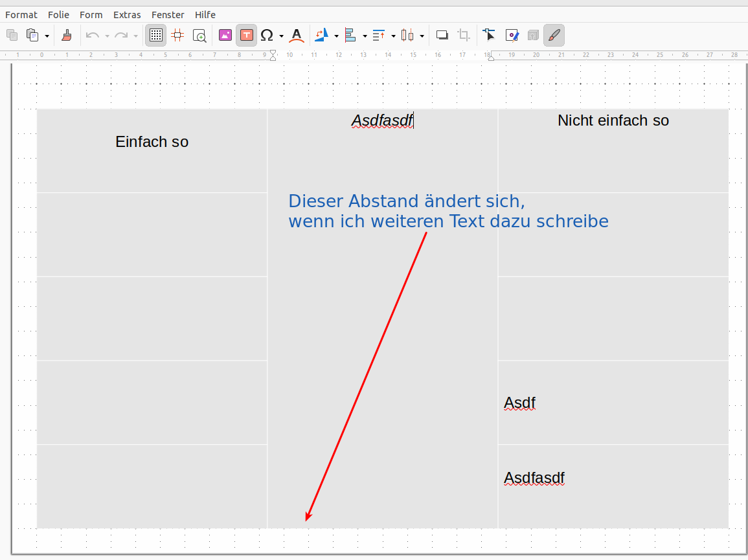Toggle the Shadow icon

(442, 35)
